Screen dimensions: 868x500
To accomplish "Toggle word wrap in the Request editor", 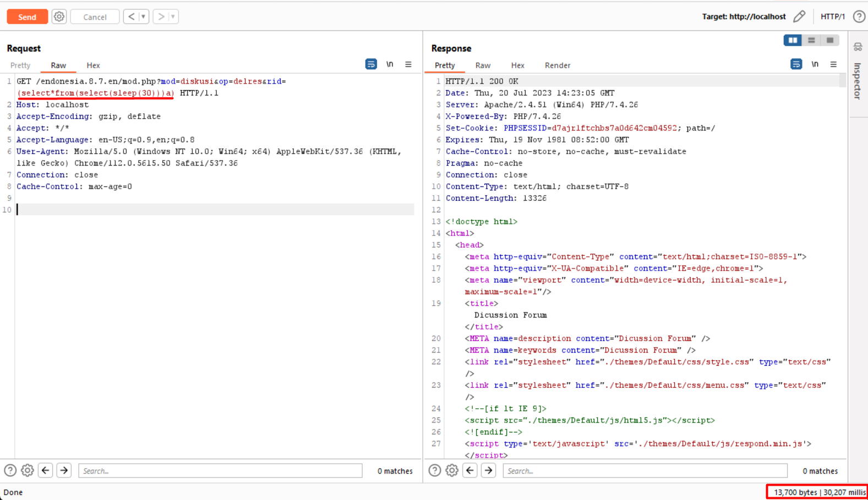I will click(x=371, y=64).
